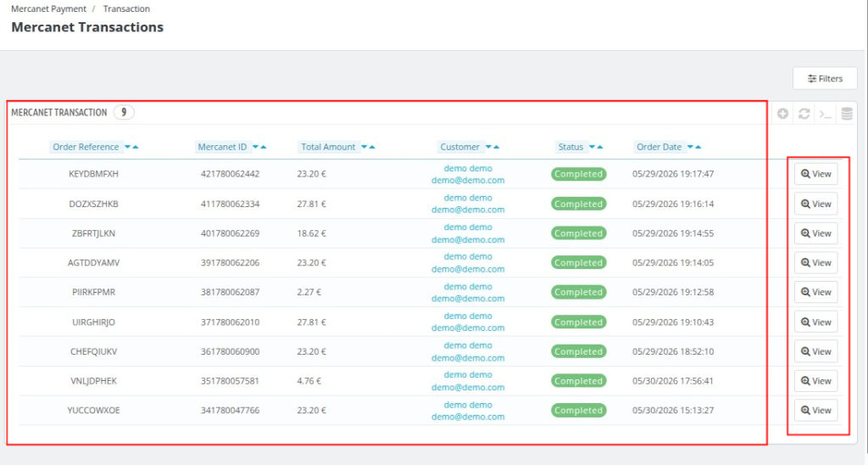The width and height of the screenshot is (868, 465).
Task: Select order reference AGTDDYAMV
Action: pos(93,263)
